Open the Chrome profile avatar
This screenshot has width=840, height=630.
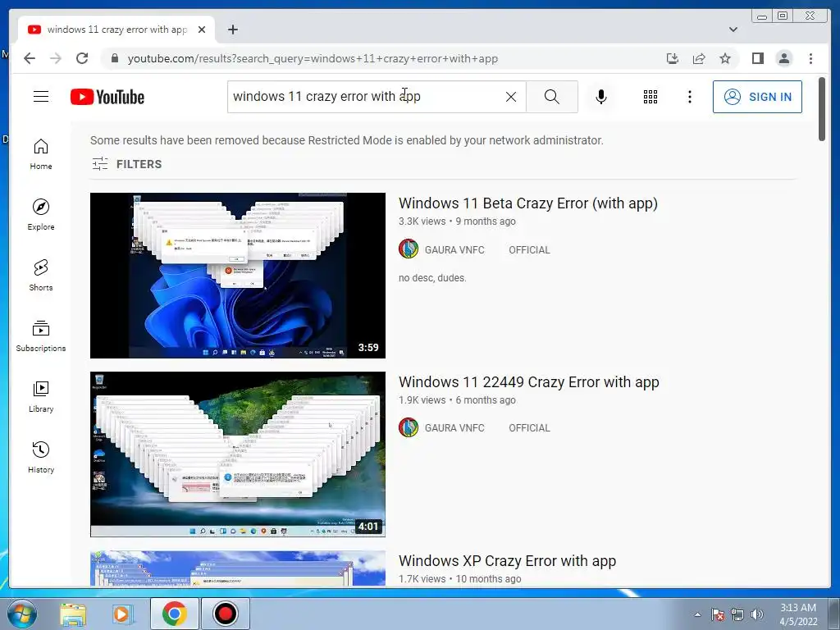(783, 58)
